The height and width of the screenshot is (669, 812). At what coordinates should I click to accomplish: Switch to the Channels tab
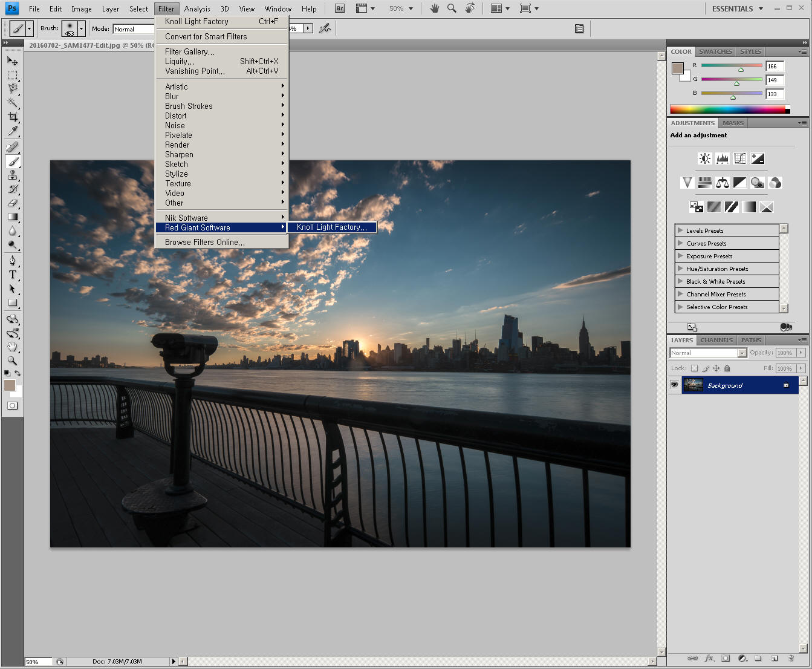tap(716, 340)
